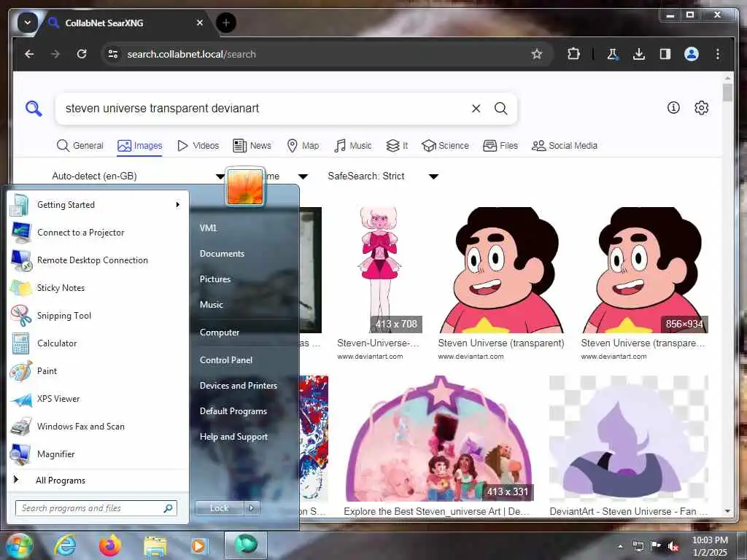Switch to the Social Media search tab
The height and width of the screenshot is (560, 747).
coord(565,146)
